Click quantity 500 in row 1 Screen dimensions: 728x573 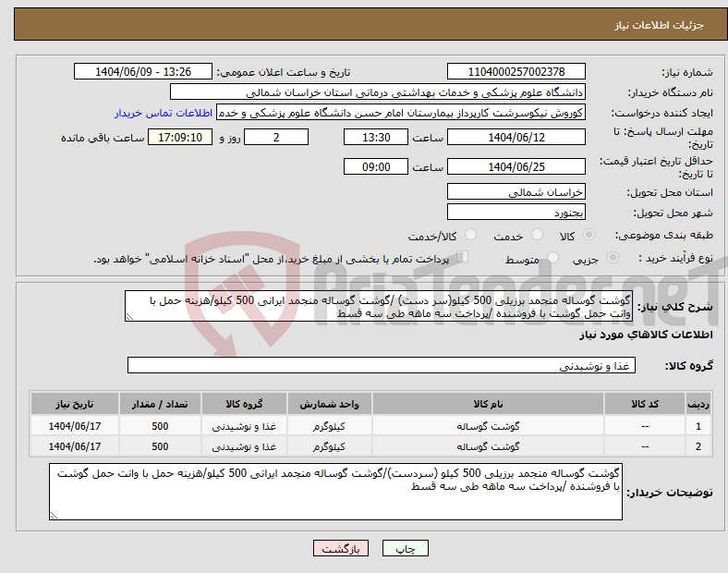pyautogui.click(x=160, y=426)
